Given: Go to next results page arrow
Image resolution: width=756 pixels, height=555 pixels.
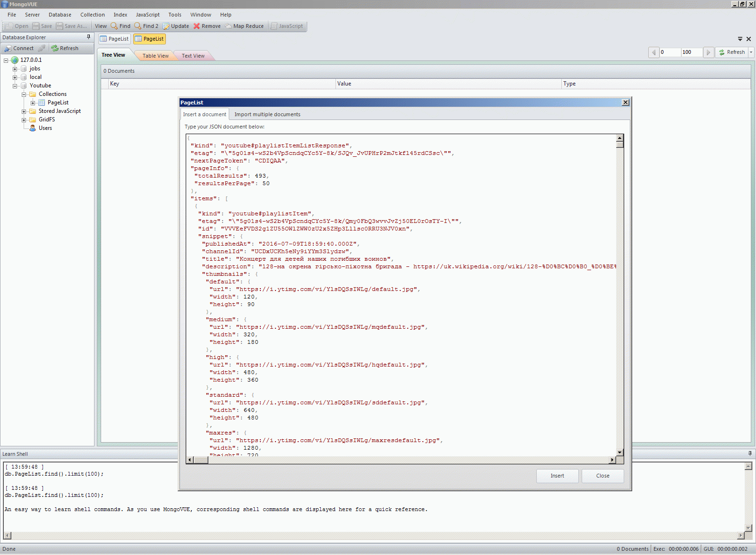Looking at the screenshot, I should pos(708,52).
